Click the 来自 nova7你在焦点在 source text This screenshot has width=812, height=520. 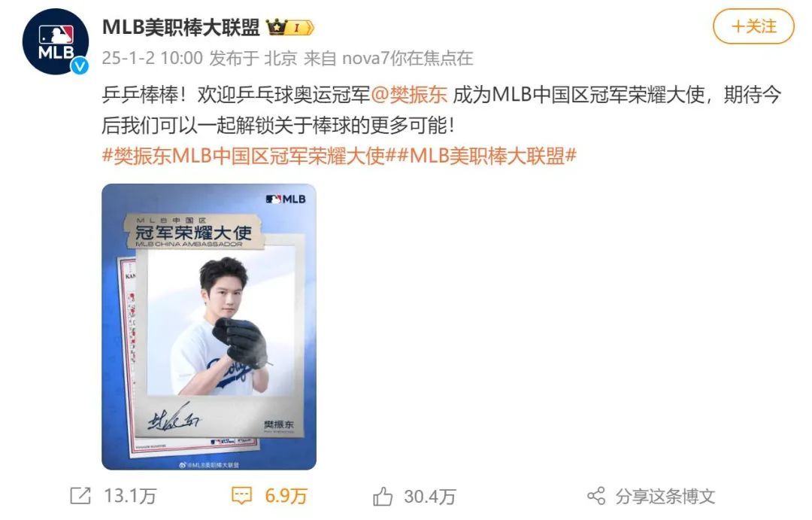(389, 58)
